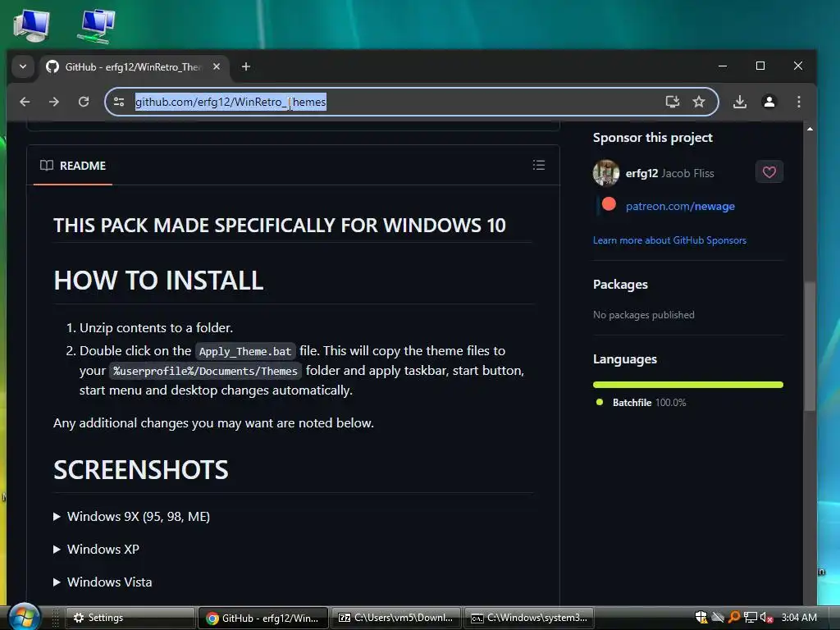Click the Sponsor this project heading
Image resolution: width=840 pixels, height=630 pixels.
click(652, 138)
